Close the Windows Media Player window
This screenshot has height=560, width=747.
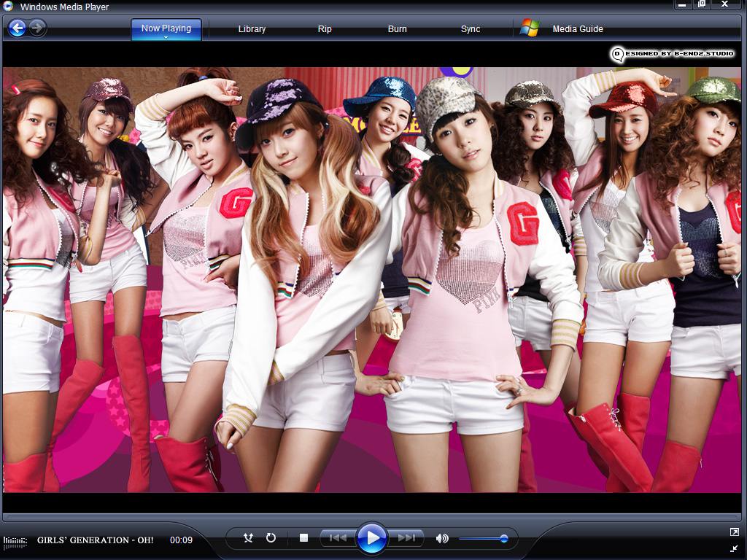point(725,4)
